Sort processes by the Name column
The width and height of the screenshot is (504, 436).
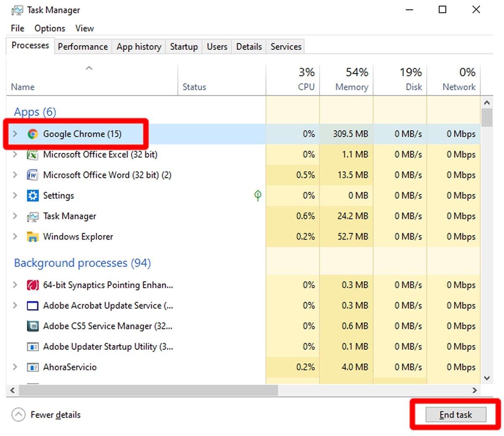92,80
